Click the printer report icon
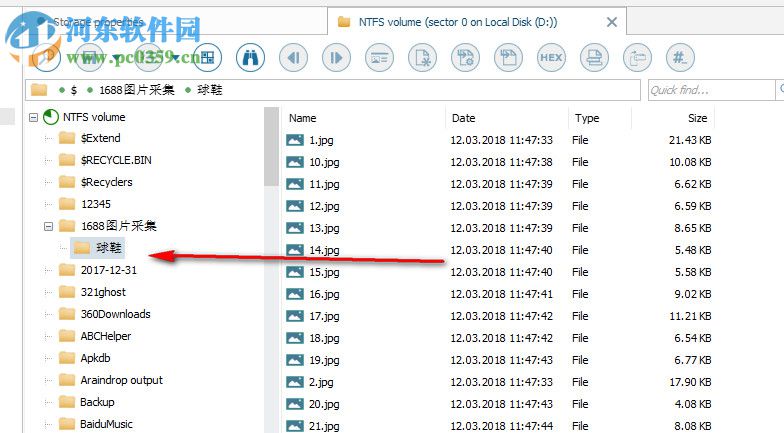 click(x=594, y=58)
